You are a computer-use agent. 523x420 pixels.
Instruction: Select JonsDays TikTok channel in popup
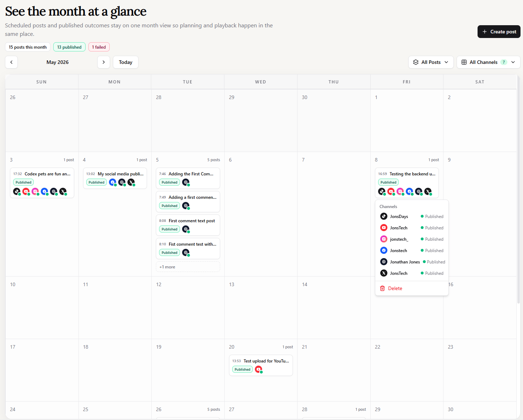click(412, 216)
